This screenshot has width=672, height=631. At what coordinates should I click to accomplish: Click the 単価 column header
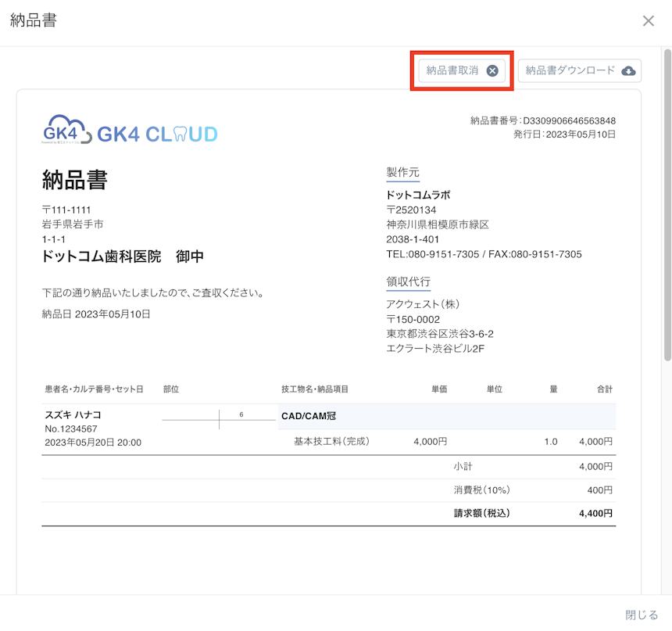439,389
